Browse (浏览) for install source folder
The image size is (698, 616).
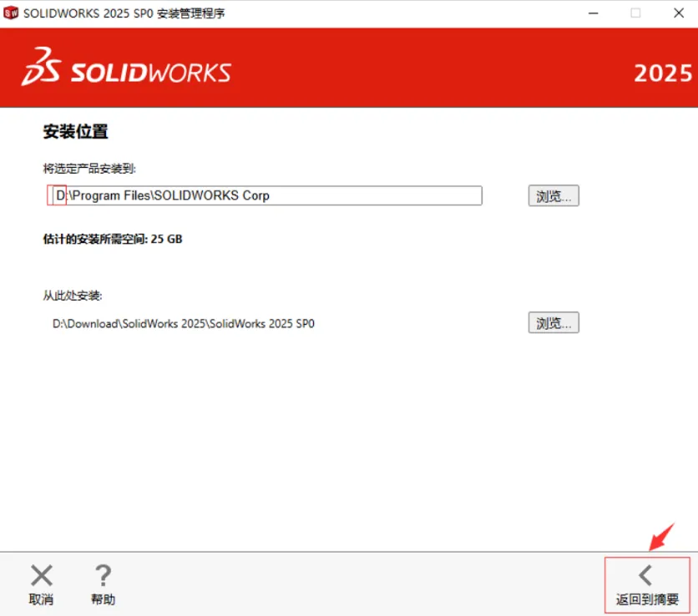554,323
